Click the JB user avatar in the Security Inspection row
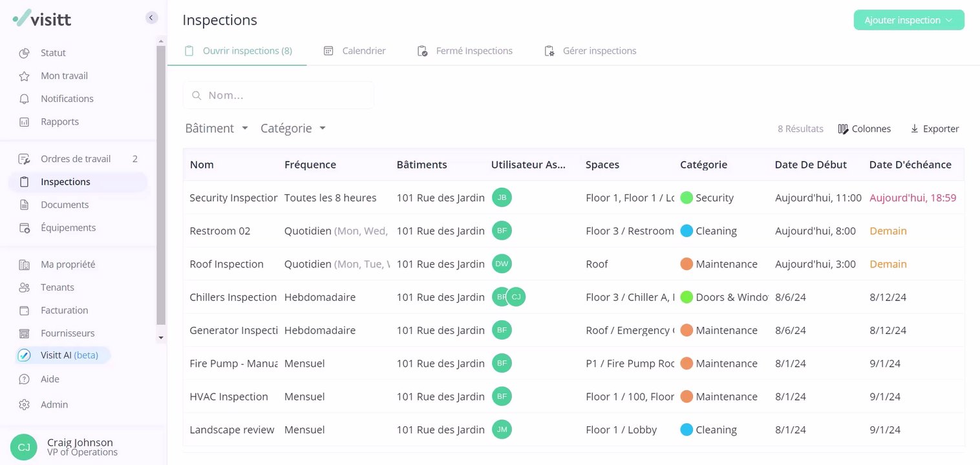Image resolution: width=980 pixels, height=465 pixels. pyautogui.click(x=502, y=198)
